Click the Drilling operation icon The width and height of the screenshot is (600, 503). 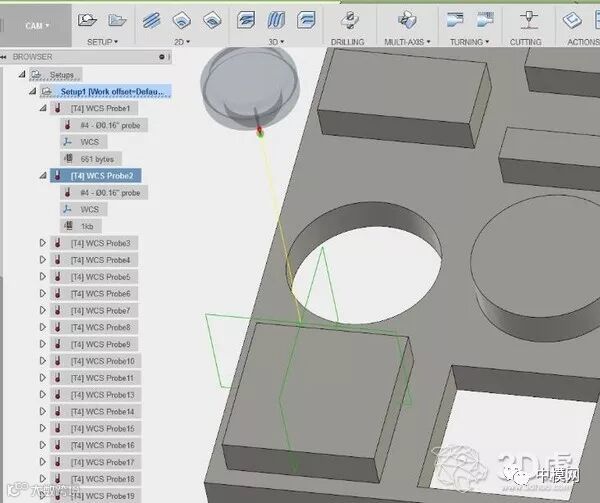(x=349, y=20)
